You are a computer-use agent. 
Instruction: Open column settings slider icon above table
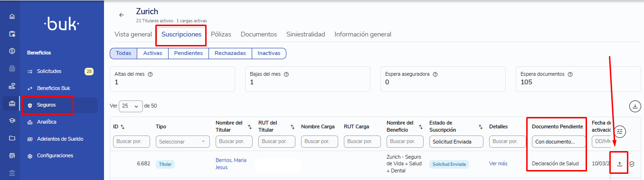[x=620, y=132]
